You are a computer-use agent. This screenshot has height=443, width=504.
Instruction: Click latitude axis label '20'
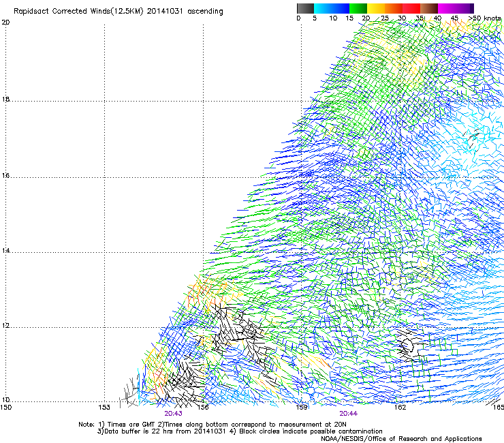click(x=5, y=22)
